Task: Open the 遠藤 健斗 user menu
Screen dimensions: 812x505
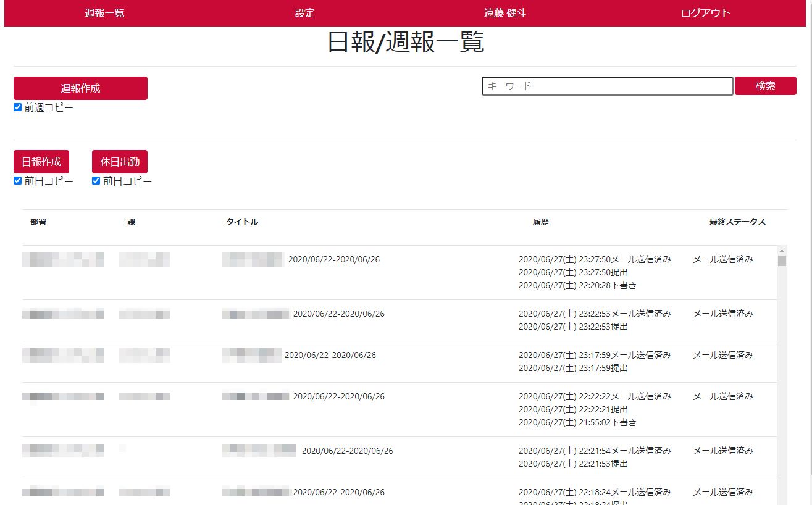Action: (x=504, y=13)
